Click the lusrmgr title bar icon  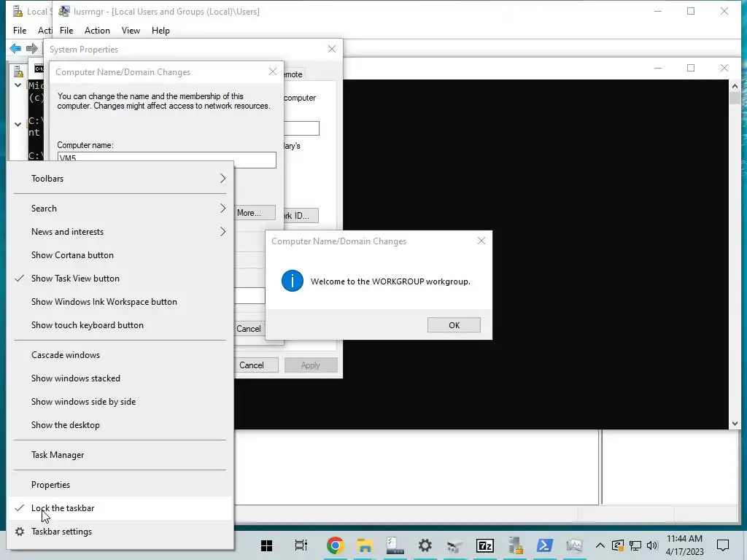pos(64,11)
